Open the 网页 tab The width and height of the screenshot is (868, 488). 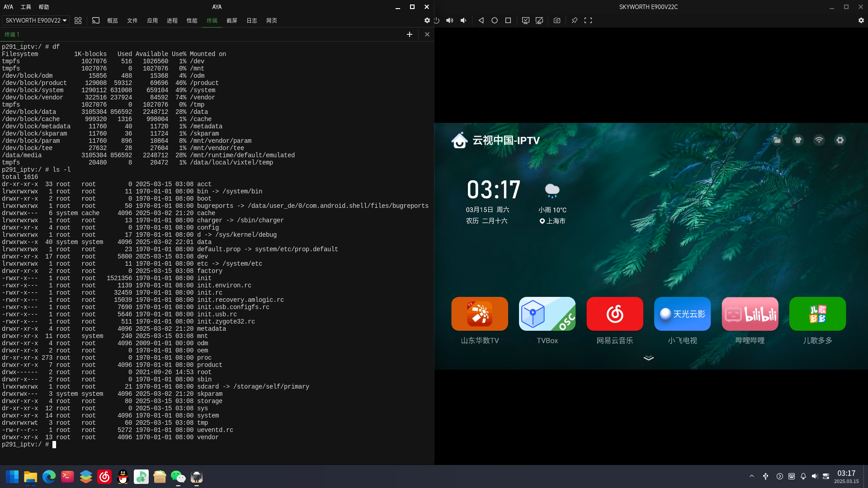[272, 20]
